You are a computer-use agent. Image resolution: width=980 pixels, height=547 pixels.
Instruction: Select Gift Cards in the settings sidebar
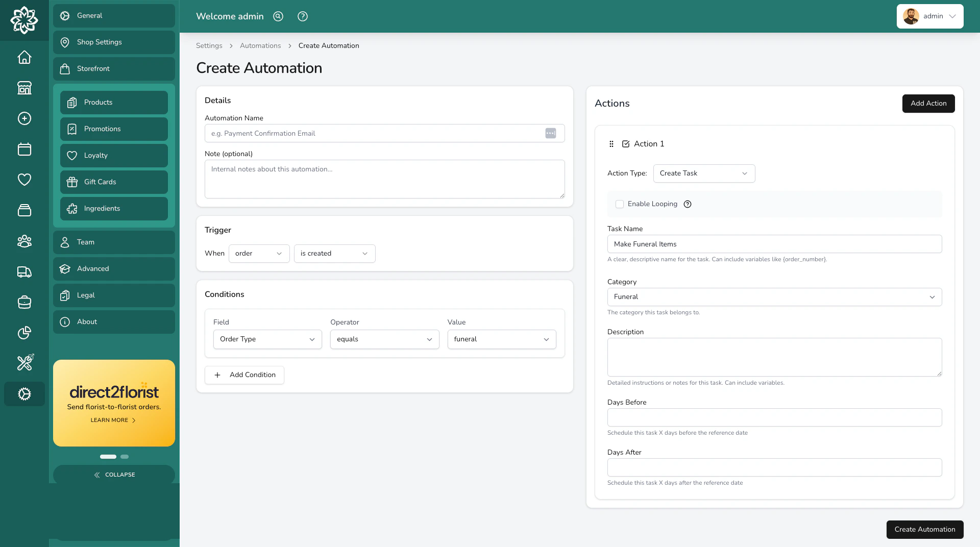[x=114, y=182]
